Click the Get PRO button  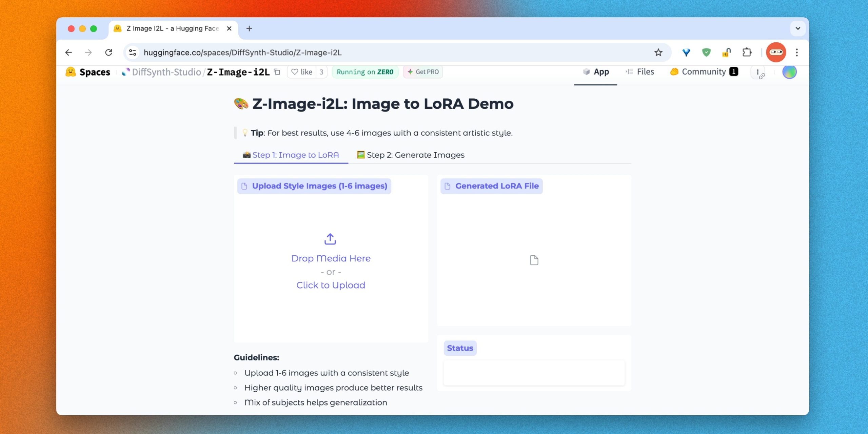pyautogui.click(x=423, y=72)
